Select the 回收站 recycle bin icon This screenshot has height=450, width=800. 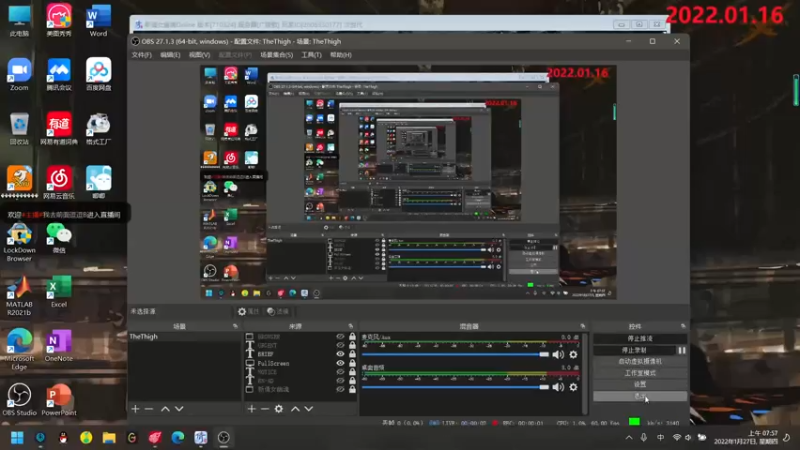pyautogui.click(x=19, y=129)
